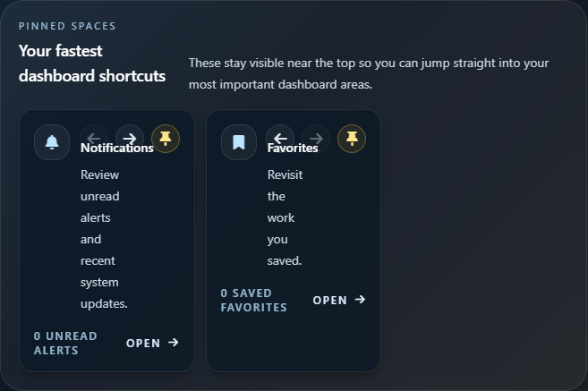Click the arrow icon beside Favorites Open

tap(360, 300)
